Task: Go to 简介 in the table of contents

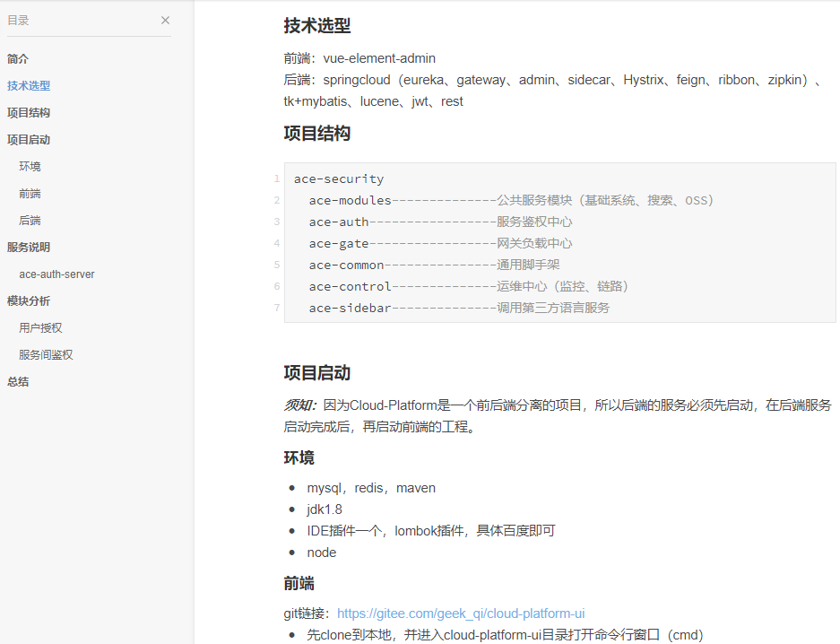Action: tap(18, 59)
